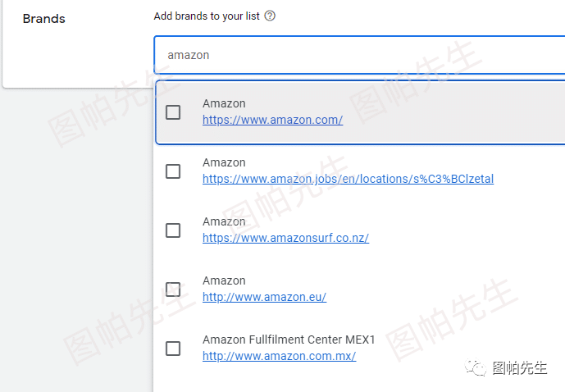
Task: Click the Add brands to your list label
Action: 207,16
